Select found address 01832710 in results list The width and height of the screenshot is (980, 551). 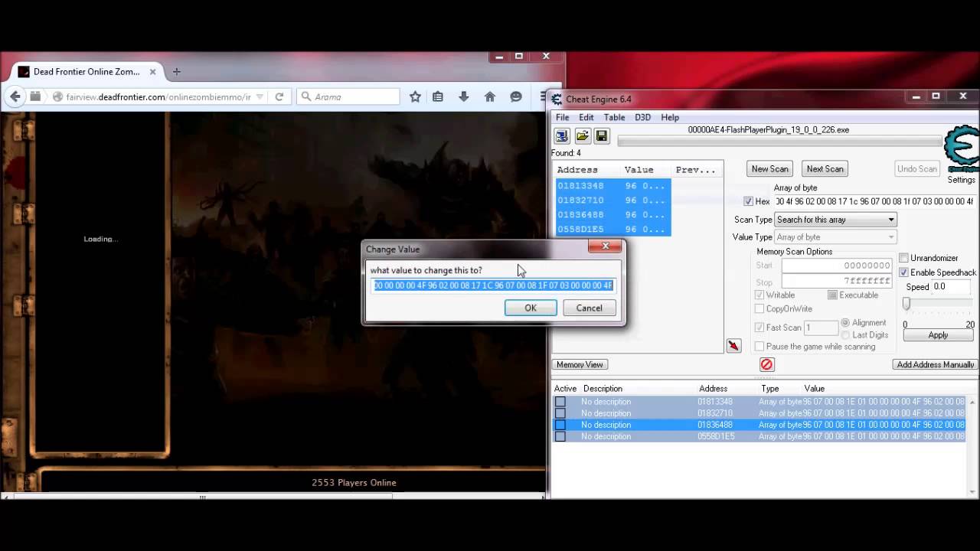(x=612, y=201)
